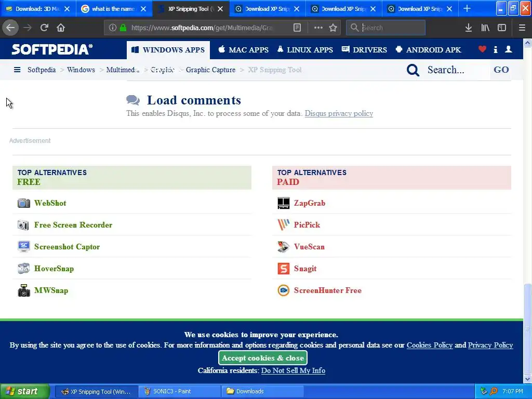Toggle the sidebar icon in toolbar
532x399 pixels.
click(502, 28)
